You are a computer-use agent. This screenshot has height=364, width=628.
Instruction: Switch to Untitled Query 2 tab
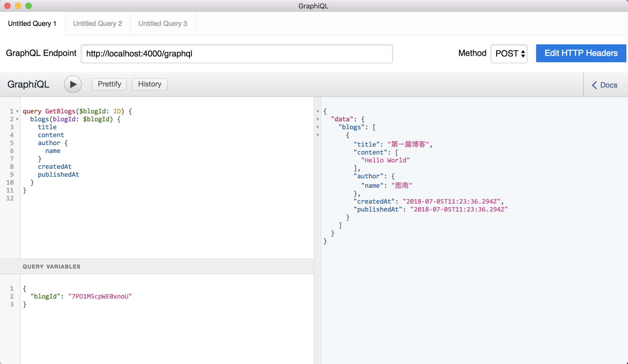click(x=98, y=23)
